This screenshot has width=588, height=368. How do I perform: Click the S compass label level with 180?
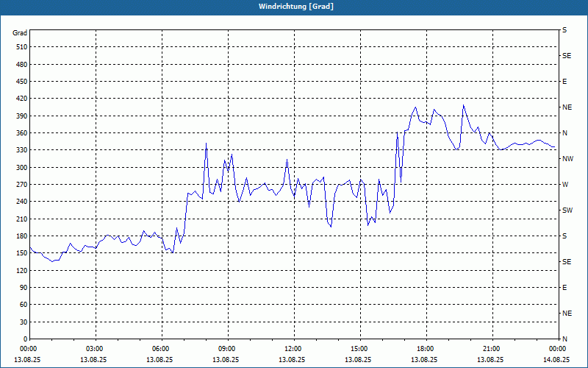[x=564, y=236]
